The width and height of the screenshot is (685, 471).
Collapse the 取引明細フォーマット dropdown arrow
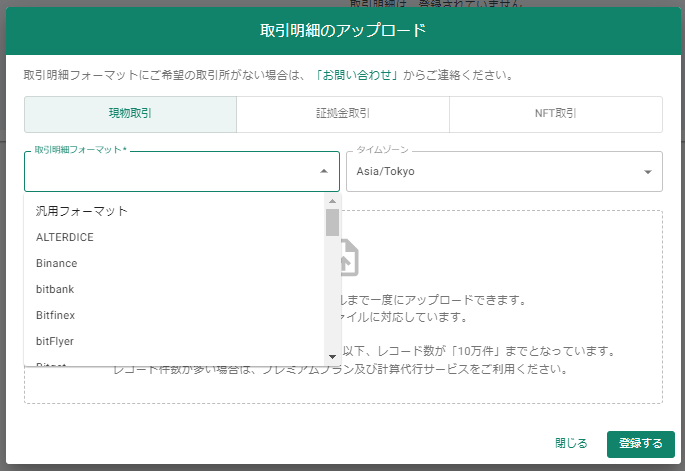pos(324,171)
